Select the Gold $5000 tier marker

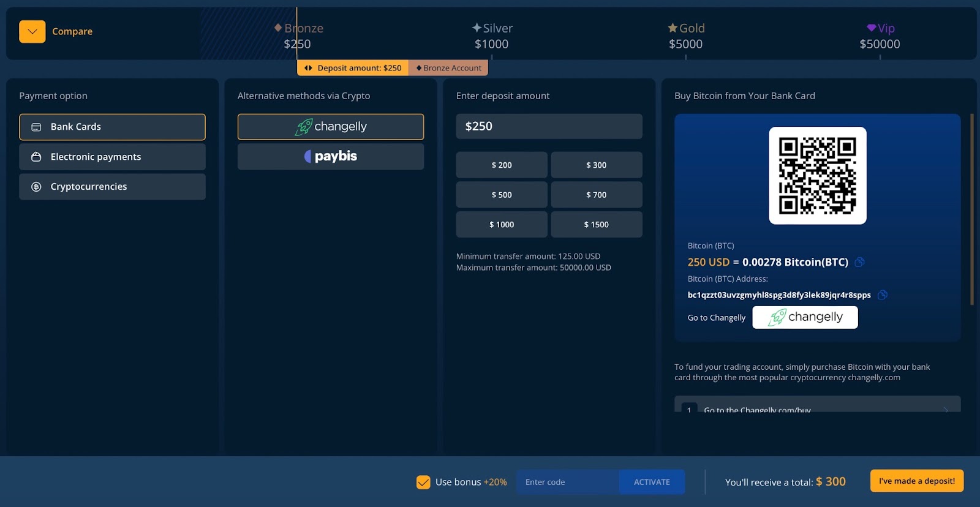click(686, 36)
